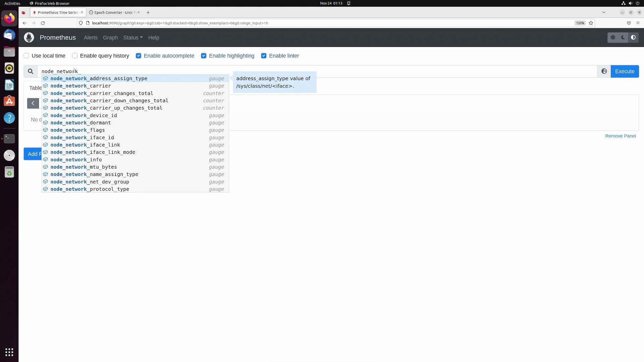This screenshot has width=644, height=362.
Task: Click the Prometheus brand title link
Action: (x=58, y=38)
